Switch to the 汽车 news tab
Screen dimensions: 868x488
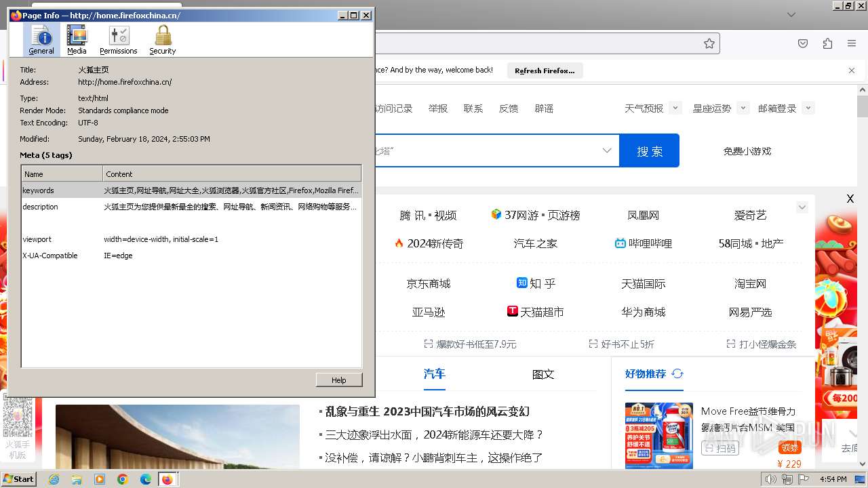click(435, 374)
